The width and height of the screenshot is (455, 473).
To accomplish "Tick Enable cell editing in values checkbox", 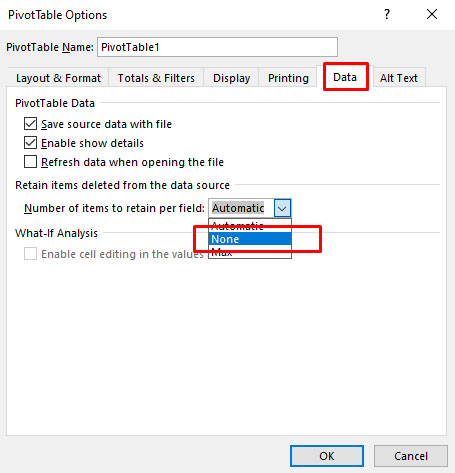I will pyautogui.click(x=30, y=254).
